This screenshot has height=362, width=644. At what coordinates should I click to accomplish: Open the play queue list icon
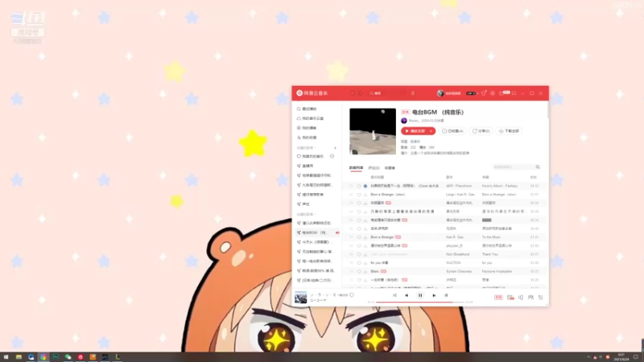coord(541,297)
